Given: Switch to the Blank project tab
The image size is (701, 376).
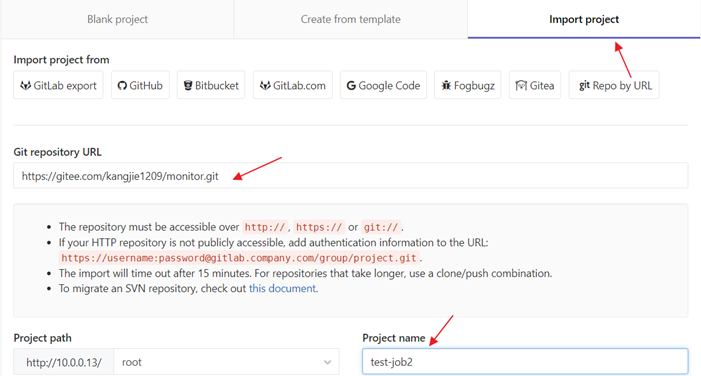Looking at the screenshot, I should (117, 19).
